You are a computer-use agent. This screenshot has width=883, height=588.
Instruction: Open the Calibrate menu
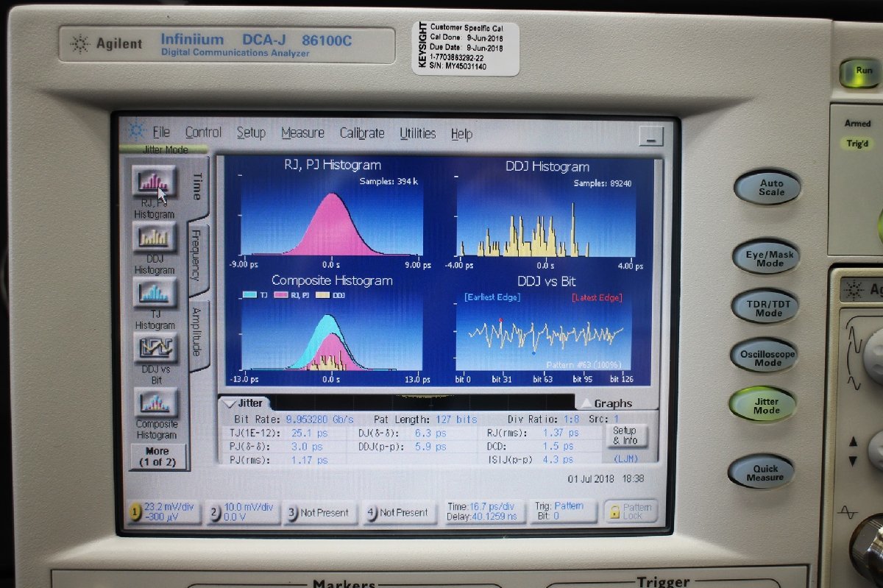tap(362, 133)
